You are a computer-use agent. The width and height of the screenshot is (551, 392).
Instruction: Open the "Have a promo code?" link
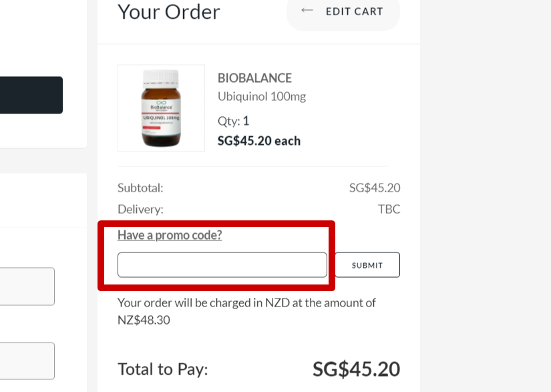(x=170, y=235)
